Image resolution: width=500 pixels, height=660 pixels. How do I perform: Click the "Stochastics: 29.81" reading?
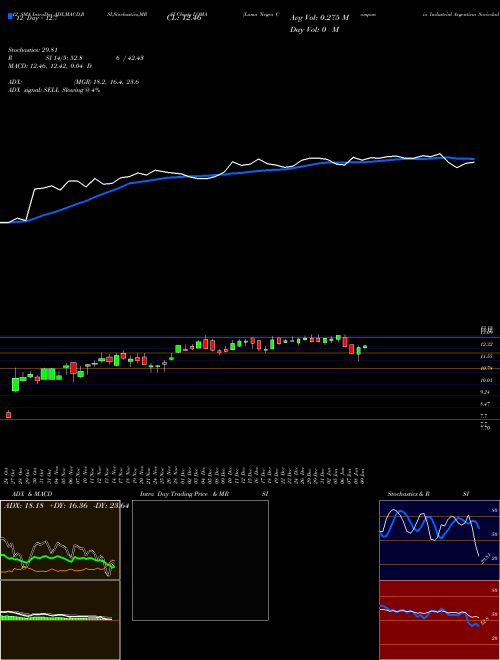[x=32, y=50]
